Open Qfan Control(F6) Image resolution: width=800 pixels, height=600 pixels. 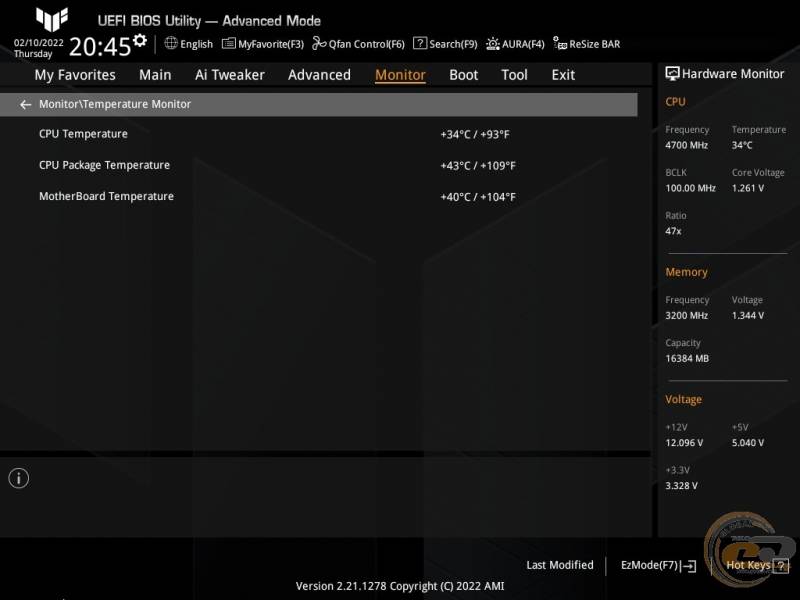coord(358,44)
